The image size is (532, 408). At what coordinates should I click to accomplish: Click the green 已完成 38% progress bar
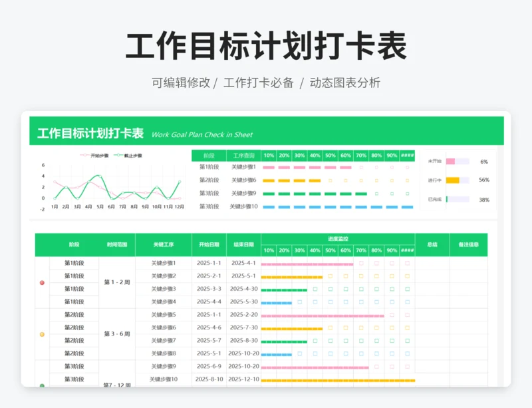point(447,199)
